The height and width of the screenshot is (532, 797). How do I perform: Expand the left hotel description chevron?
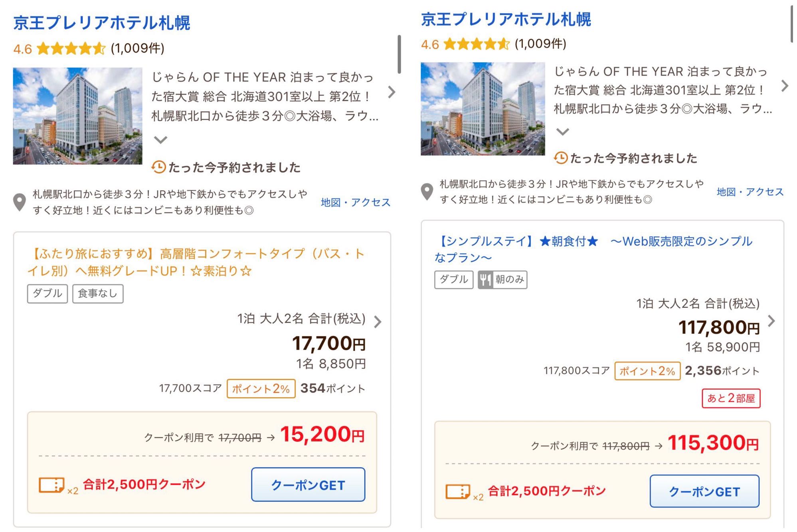(160, 140)
